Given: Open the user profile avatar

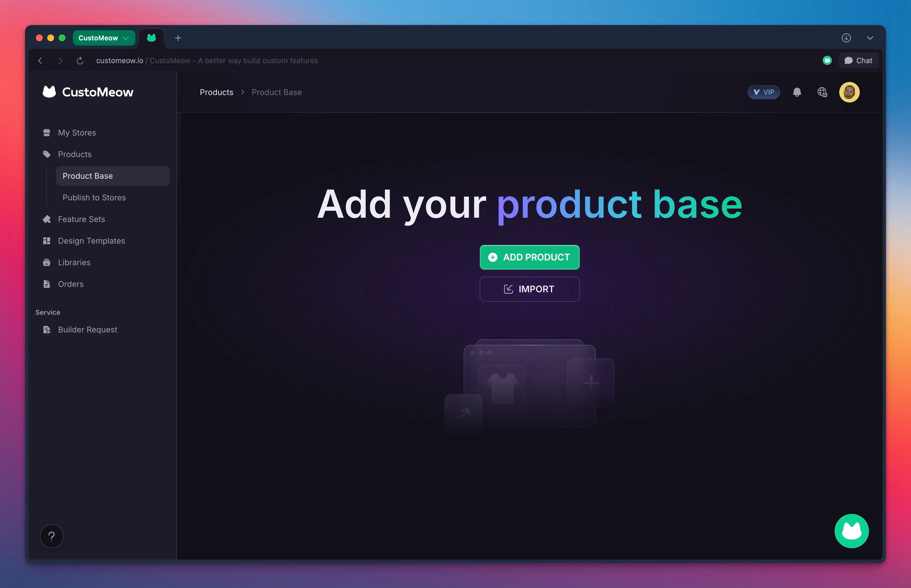Looking at the screenshot, I should pyautogui.click(x=849, y=92).
